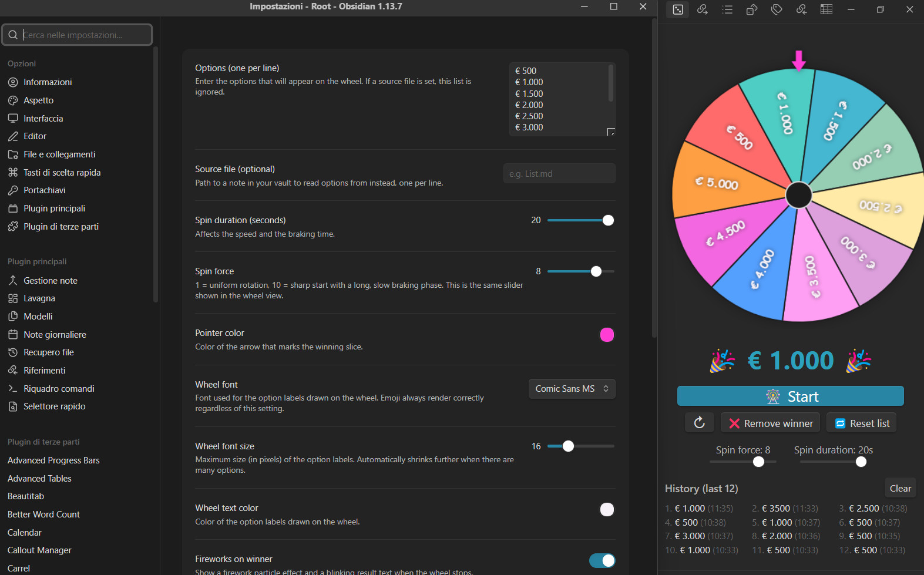
Task: Click the black hub of the wheel
Action: pos(798,195)
